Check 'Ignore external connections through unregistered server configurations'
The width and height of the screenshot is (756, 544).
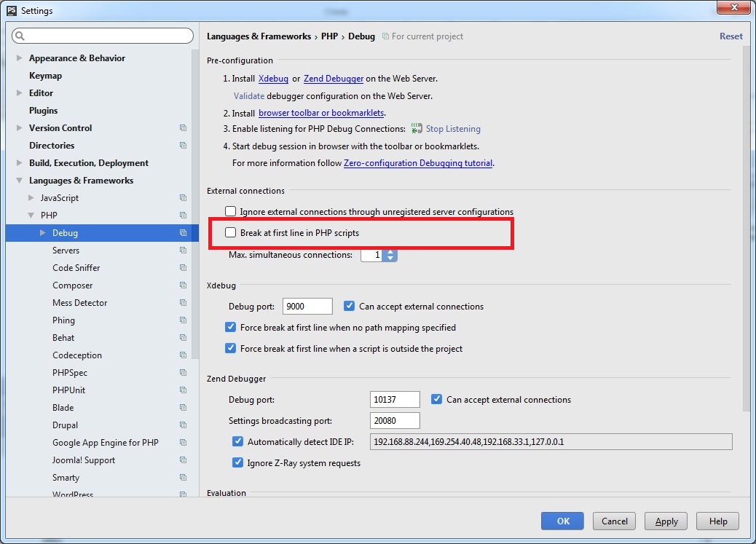230,211
